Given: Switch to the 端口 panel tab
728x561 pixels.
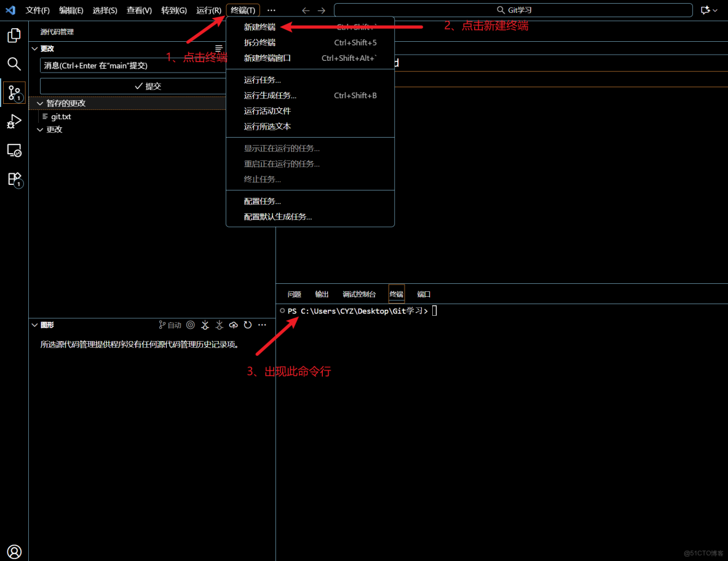Looking at the screenshot, I should coord(423,294).
